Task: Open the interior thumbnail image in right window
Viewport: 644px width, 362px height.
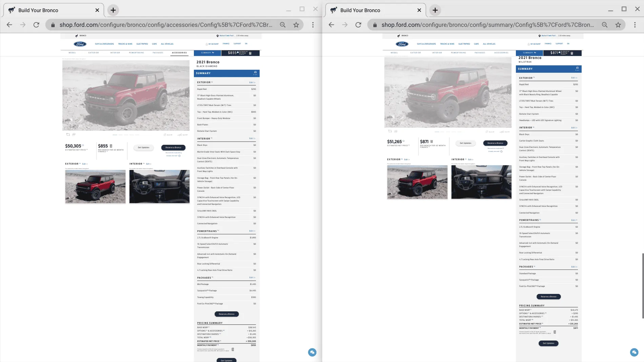Action: coord(481,182)
